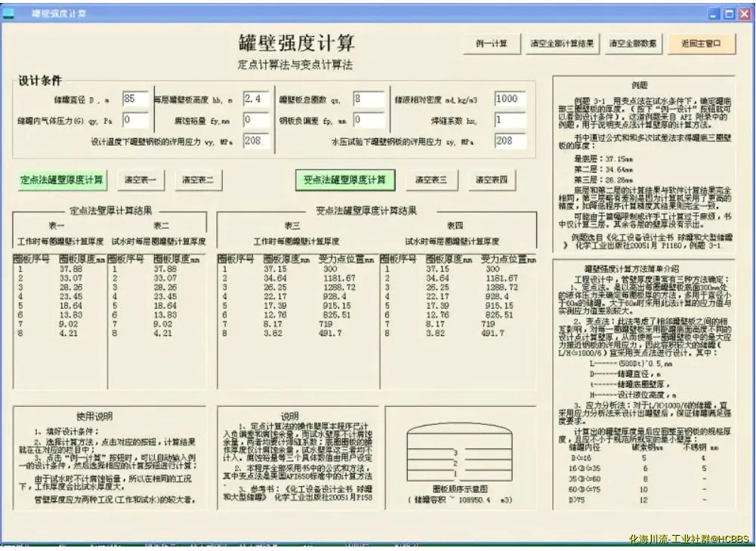
Task: Focus the 罐壁板总圈数 qs field showing 8
Action: click(369, 99)
